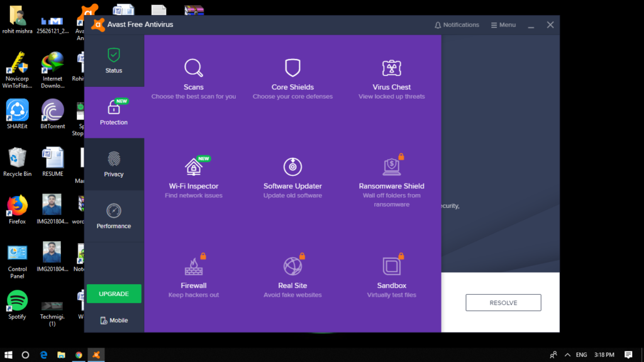Open Google Chrome from taskbar
Viewport: 644px width, 362px height.
[x=79, y=355]
